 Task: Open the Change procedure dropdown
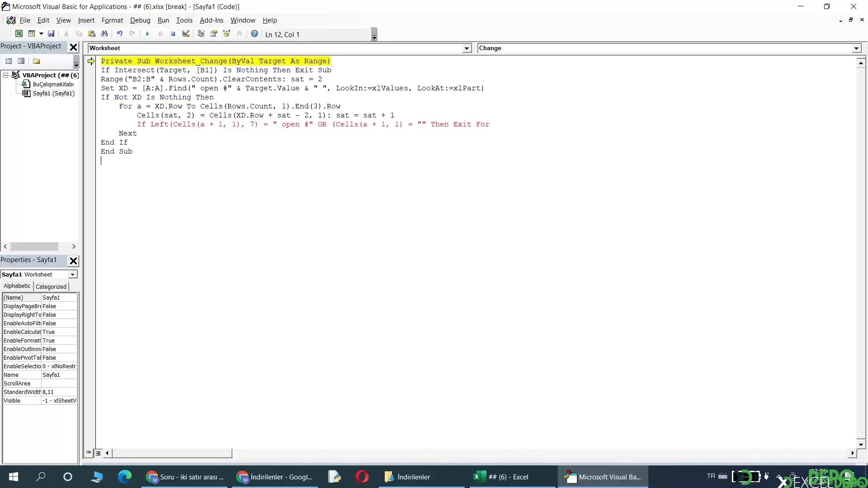click(x=856, y=48)
